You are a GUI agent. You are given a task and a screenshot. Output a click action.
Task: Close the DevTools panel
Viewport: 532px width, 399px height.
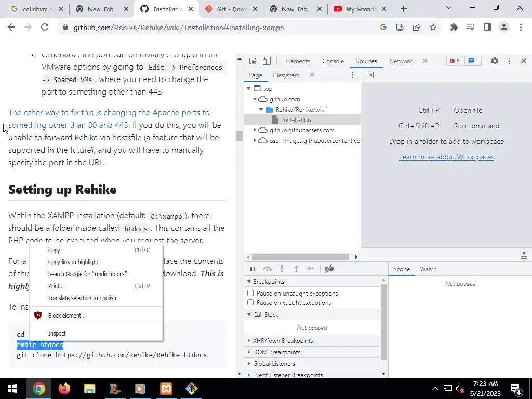524,61
